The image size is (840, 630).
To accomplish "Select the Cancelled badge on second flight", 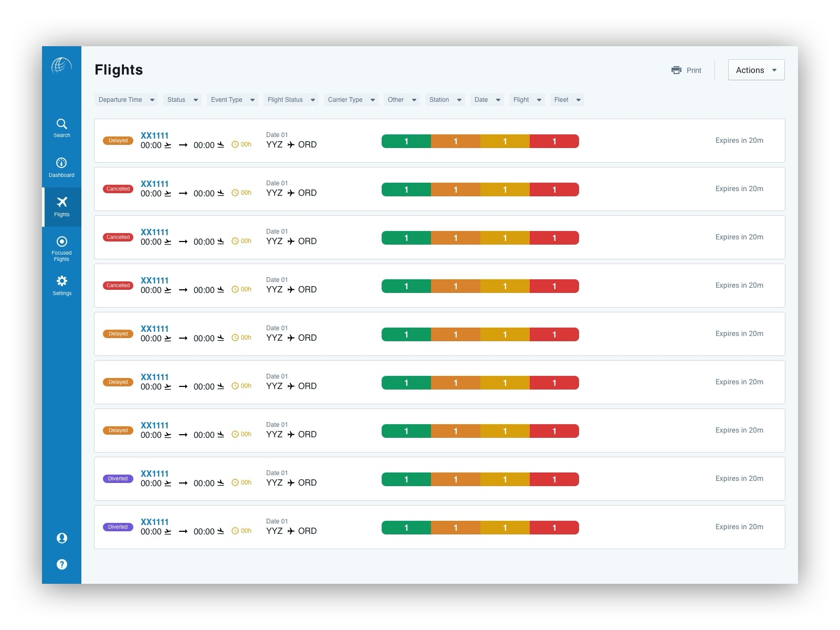I will pos(118,188).
